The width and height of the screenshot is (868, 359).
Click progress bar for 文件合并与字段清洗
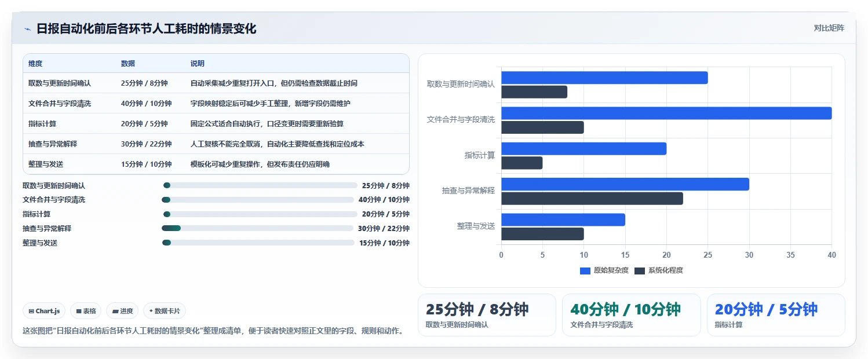258,200
